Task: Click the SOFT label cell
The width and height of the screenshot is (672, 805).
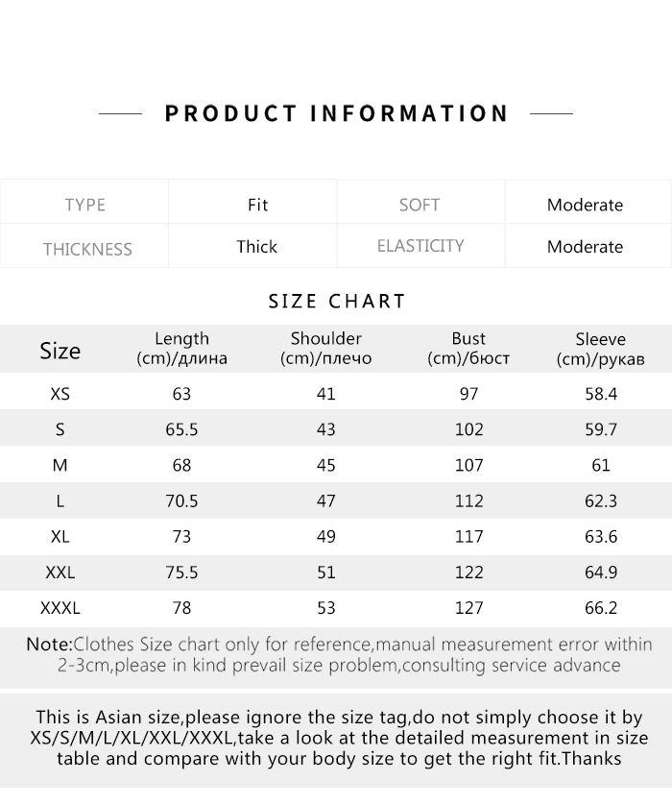Action: point(419,205)
